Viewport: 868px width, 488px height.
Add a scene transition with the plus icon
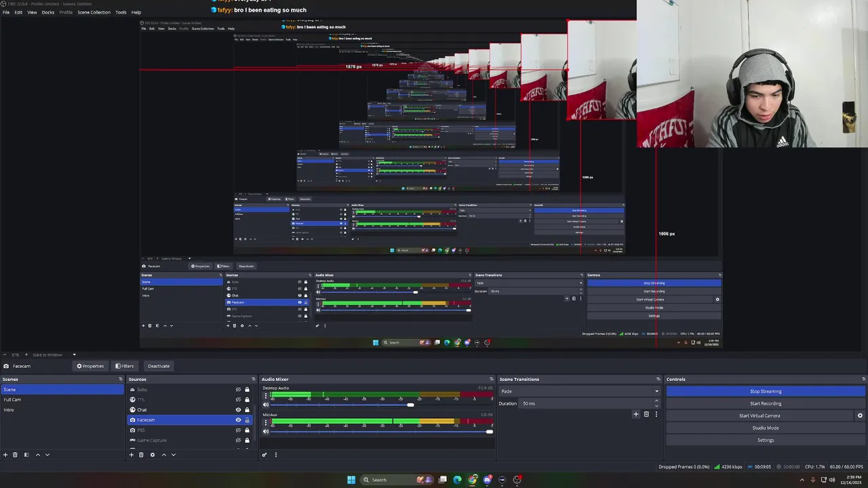[x=636, y=414]
